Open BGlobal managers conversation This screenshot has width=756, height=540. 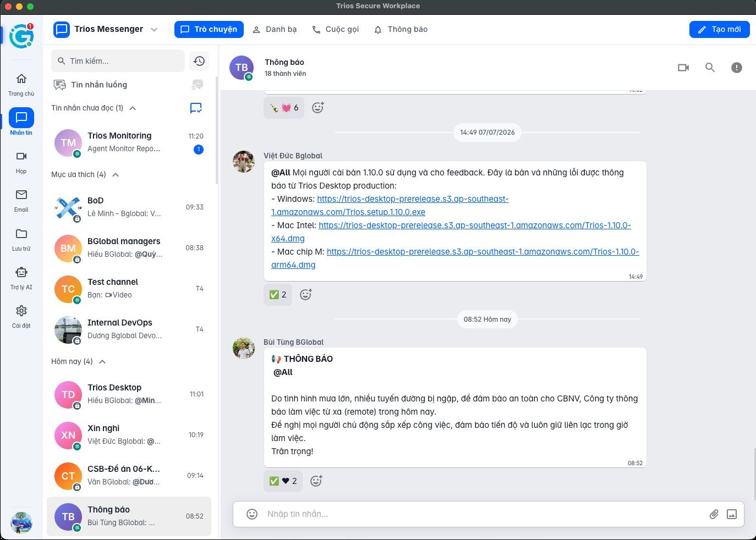click(129, 248)
